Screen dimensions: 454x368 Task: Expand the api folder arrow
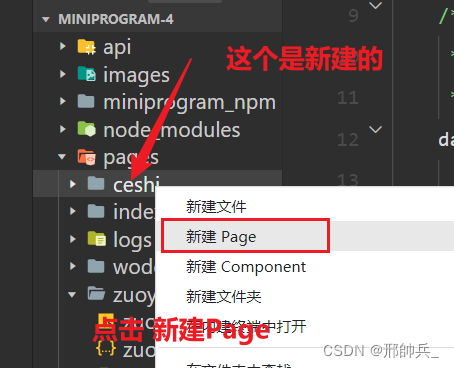pos(63,46)
